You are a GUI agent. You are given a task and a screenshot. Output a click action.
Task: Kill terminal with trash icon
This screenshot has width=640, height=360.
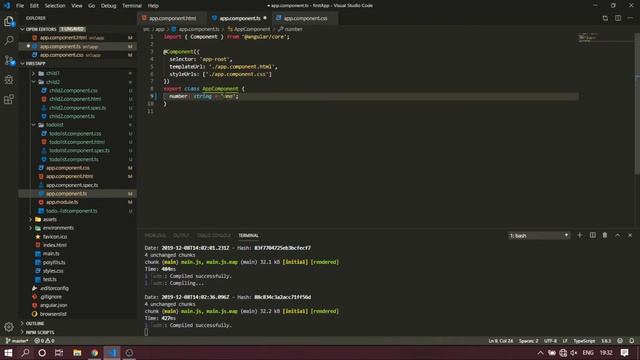pos(605,236)
